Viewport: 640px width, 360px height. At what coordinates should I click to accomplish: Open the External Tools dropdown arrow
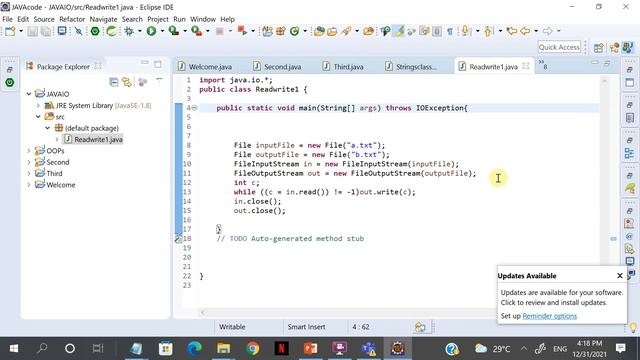tap(207, 31)
